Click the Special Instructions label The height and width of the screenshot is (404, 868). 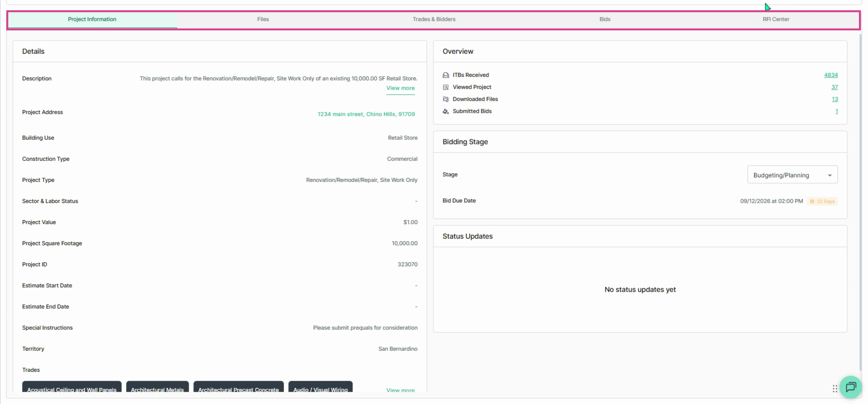(x=47, y=328)
